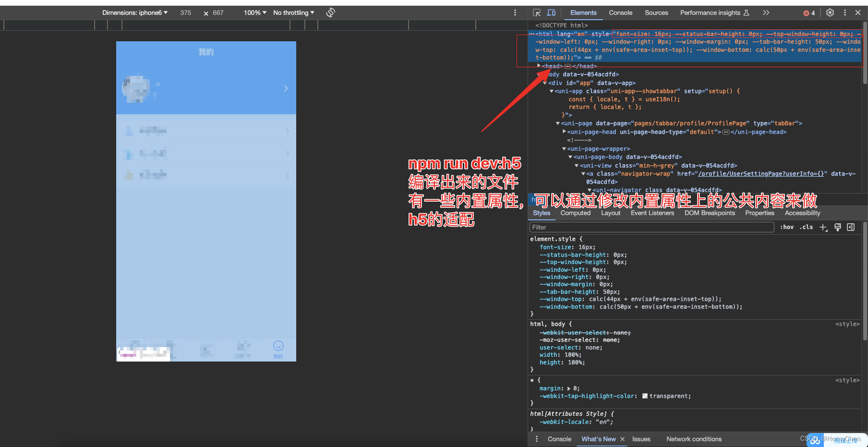Toggle the .cls element classes panel

(x=806, y=228)
